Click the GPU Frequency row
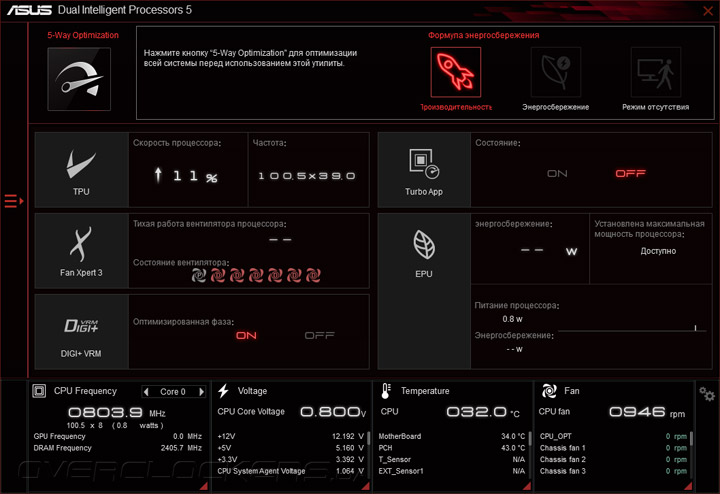 pyautogui.click(x=118, y=436)
